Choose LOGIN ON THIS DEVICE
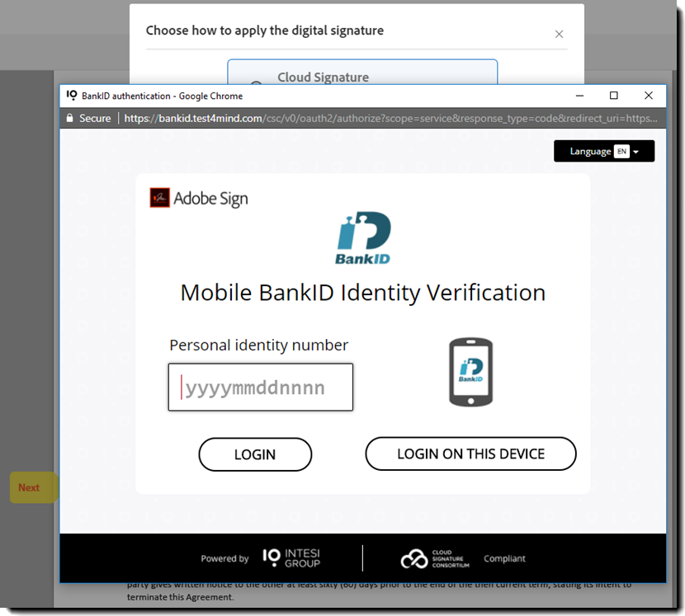Viewport: 685px width, 616px height. [x=470, y=454]
